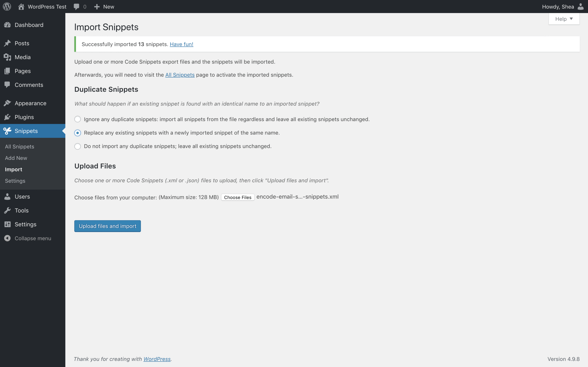Viewport: 588px width, 367px height.
Task: Select 'Do not import any duplicate' radio option
Action: click(77, 146)
